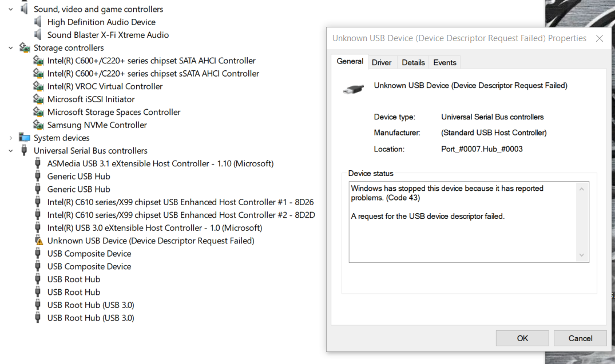Select USB Enhanced Host Controller #1 - 8D26
The width and height of the screenshot is (615, 364).
click(x=180, y=202)
